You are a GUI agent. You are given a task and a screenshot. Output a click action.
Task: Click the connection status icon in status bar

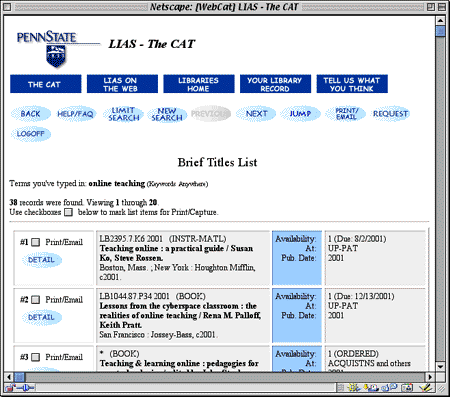point(25,388)
